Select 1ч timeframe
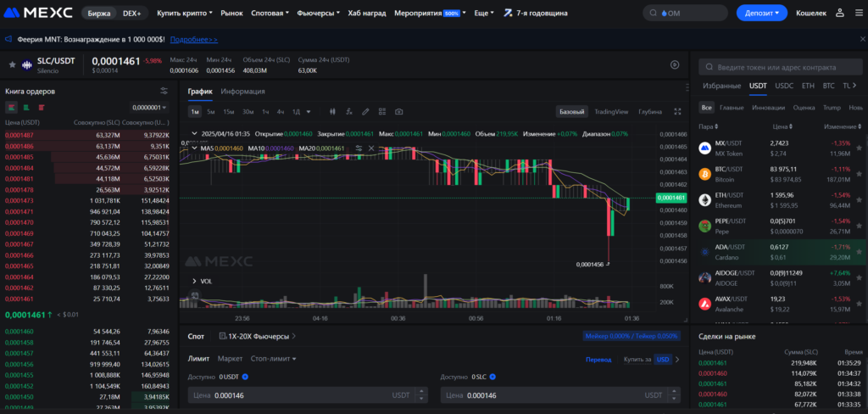 [265, 111]
